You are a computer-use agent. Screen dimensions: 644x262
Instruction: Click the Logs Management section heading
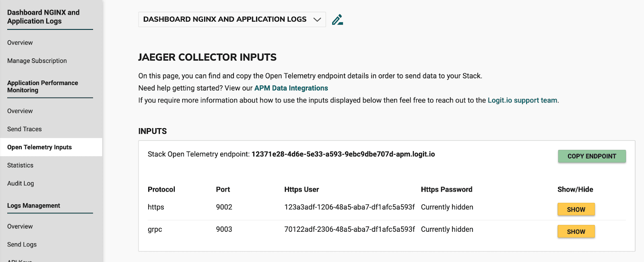(34, 206)
